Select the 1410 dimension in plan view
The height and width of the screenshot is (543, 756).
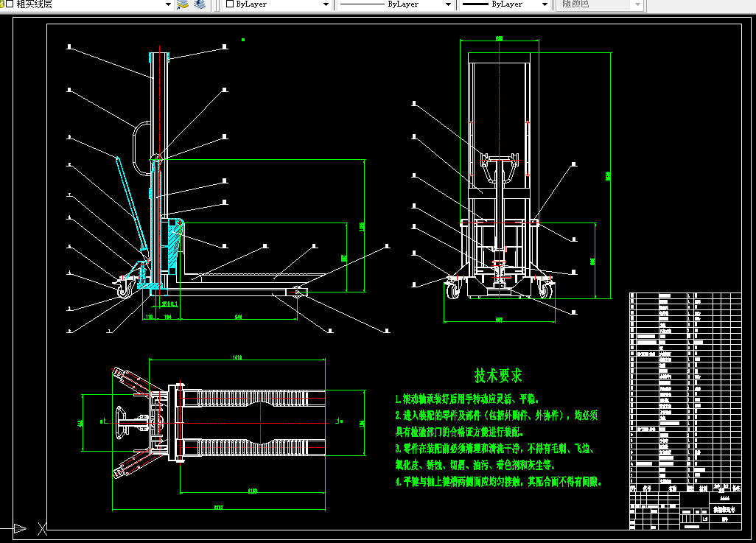(x=237, y=357)
